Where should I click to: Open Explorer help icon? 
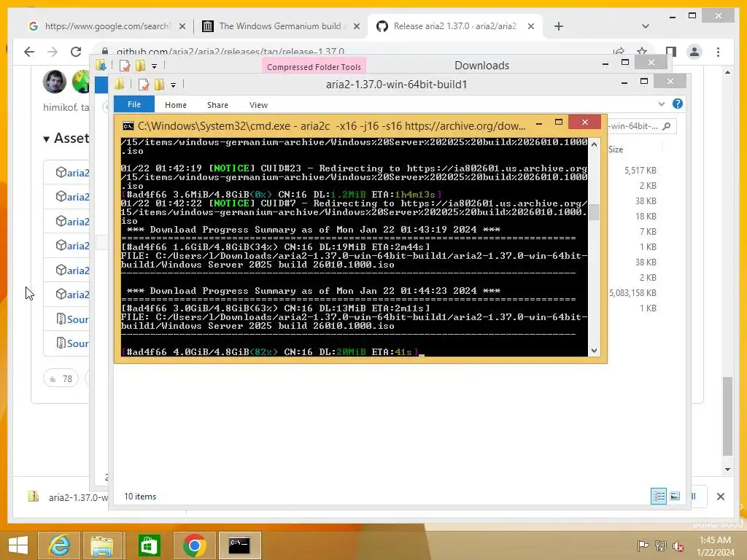point(678,104)
